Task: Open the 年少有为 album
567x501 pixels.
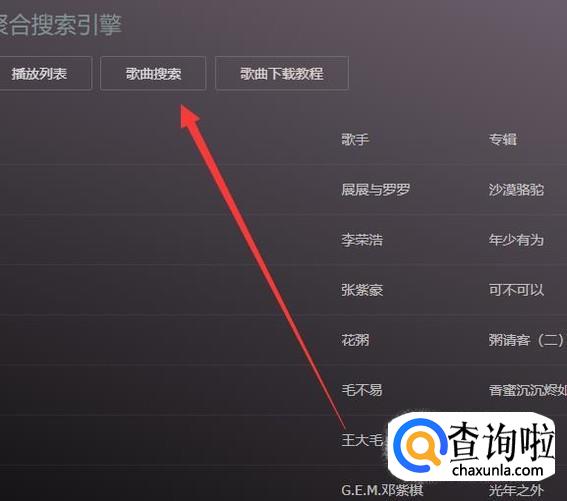Action: [x=516, y=240]
